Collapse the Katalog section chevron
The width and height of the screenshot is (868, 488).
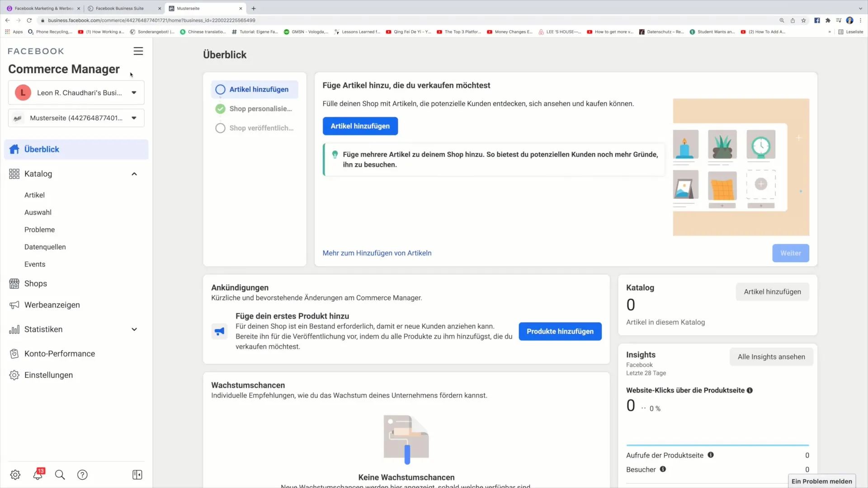click(x=134, y=174)
